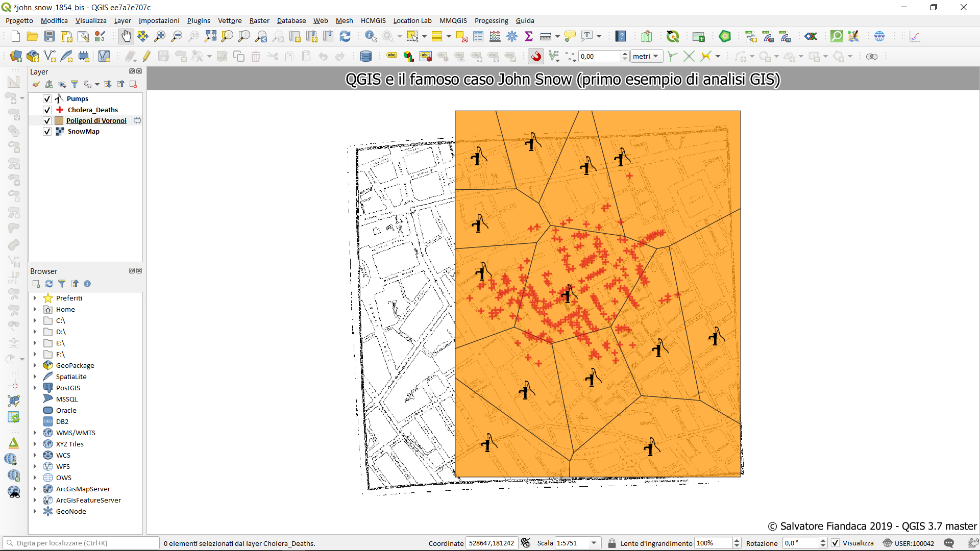This screenshot has height=551, width=980.
Task: Click the layer labeling abc icon
Action: coord(391,56)
